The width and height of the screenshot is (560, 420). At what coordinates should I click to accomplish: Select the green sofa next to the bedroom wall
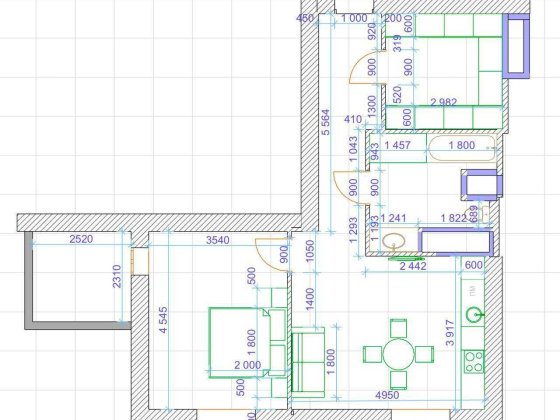308,362
